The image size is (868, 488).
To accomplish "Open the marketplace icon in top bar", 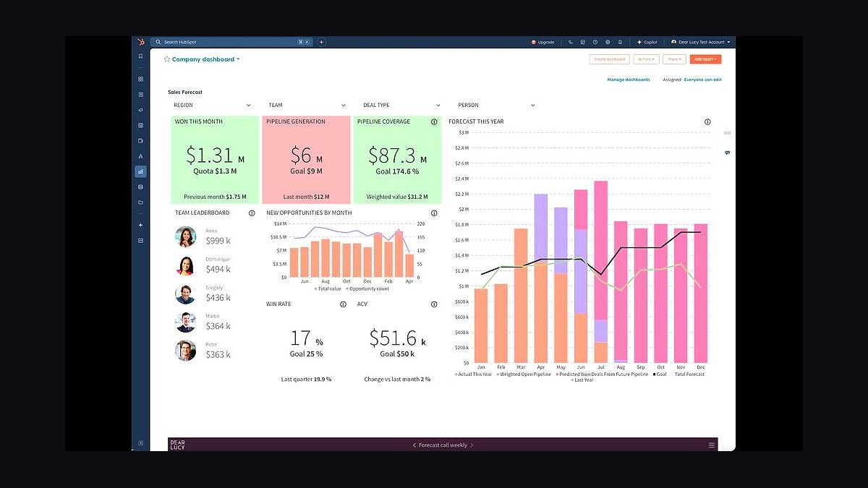I will pyautogui.click(x=583, y=42).
